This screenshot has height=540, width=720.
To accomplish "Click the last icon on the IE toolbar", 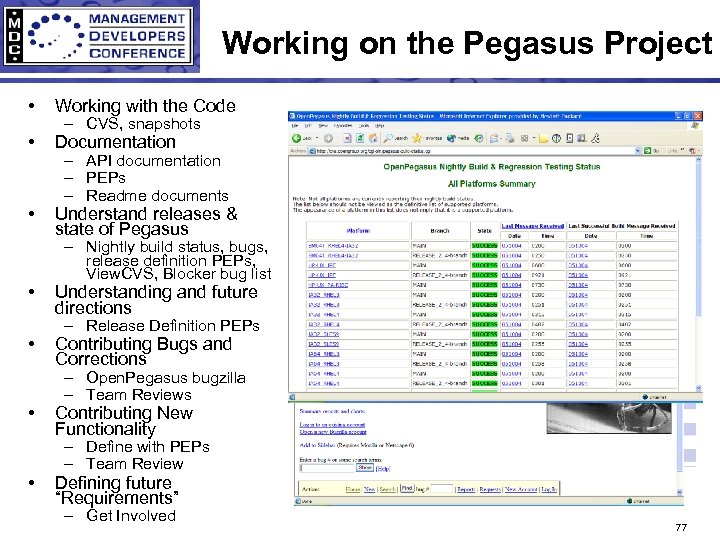I will (x=595, y=138).
